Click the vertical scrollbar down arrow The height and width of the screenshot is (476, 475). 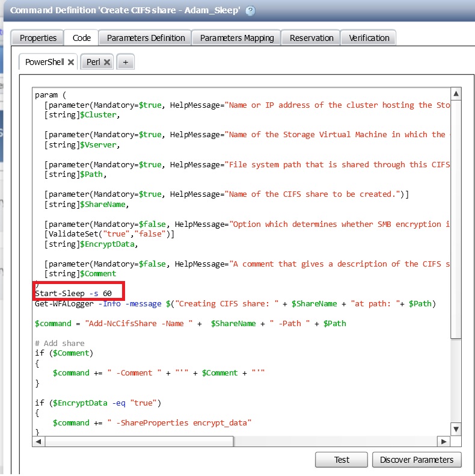tap(456, 428)
